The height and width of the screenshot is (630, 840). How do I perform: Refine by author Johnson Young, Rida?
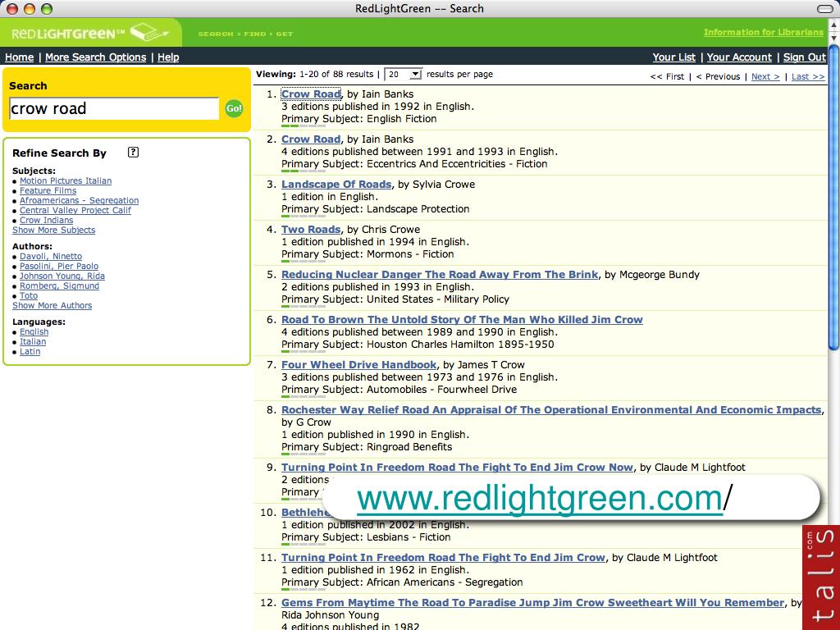(x=62, y=276)
